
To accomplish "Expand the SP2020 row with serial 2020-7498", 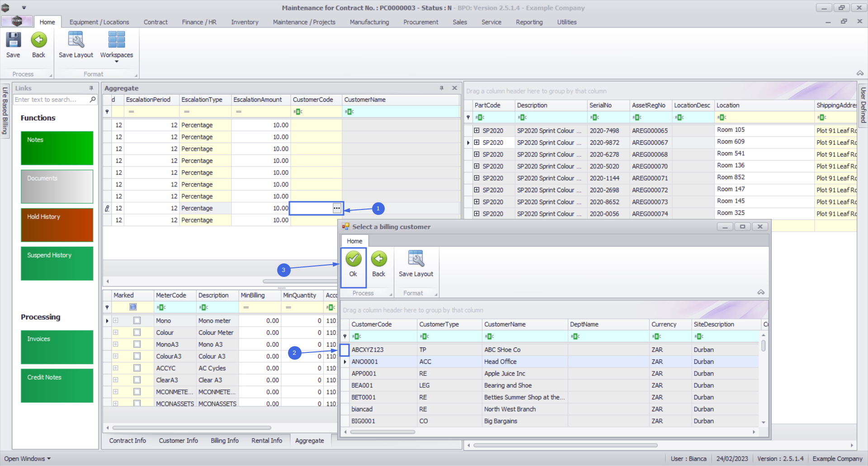I will tap(476, 130).
